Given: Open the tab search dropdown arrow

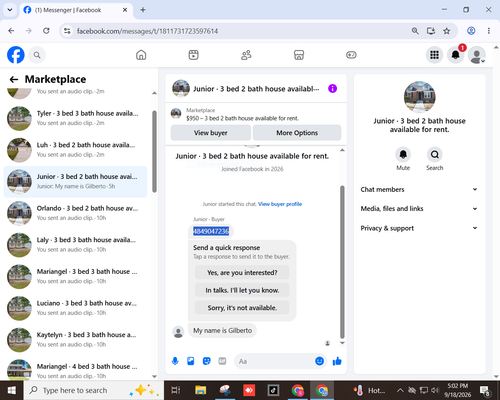Looking at the screenshot, I should point(10,10).
